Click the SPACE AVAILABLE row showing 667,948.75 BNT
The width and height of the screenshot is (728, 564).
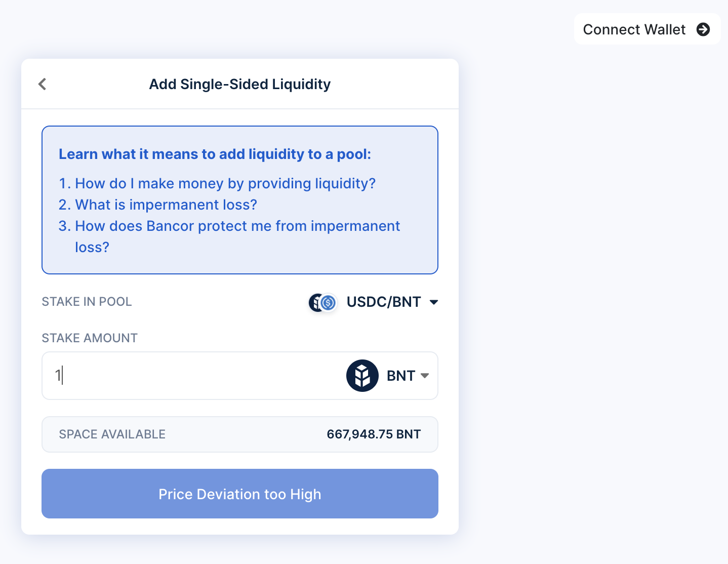[239, 434]
